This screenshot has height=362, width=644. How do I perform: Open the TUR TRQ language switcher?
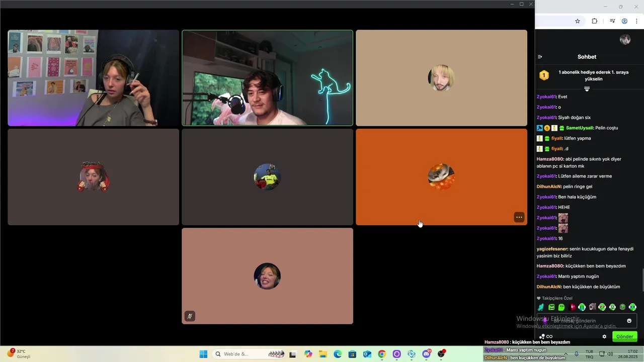(x=590, y=354)
